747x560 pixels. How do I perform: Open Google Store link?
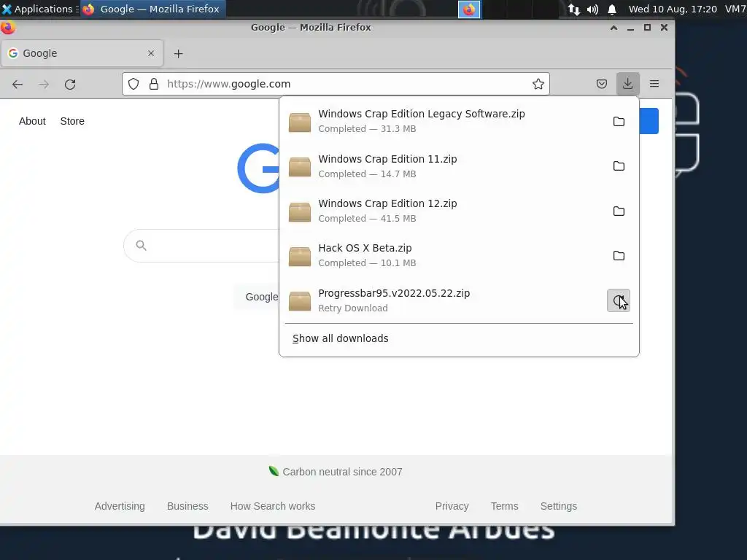click(72, 121)
